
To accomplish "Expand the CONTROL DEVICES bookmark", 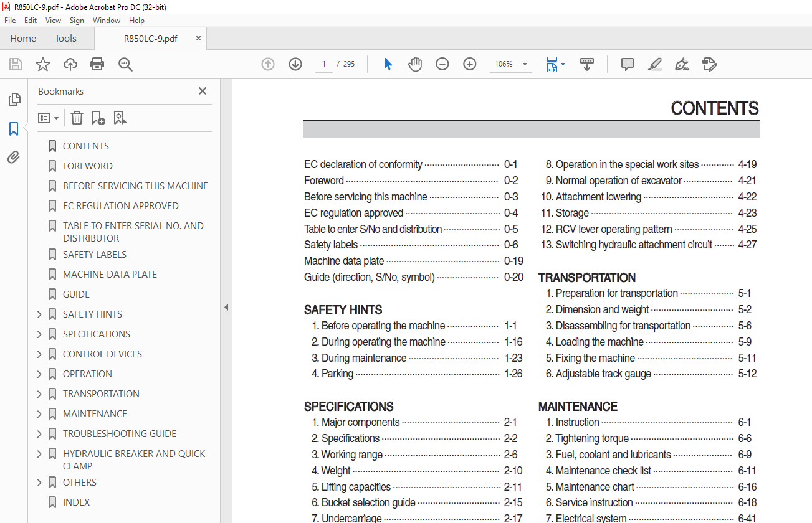I will pyautogui.click(x=40, y=354).
